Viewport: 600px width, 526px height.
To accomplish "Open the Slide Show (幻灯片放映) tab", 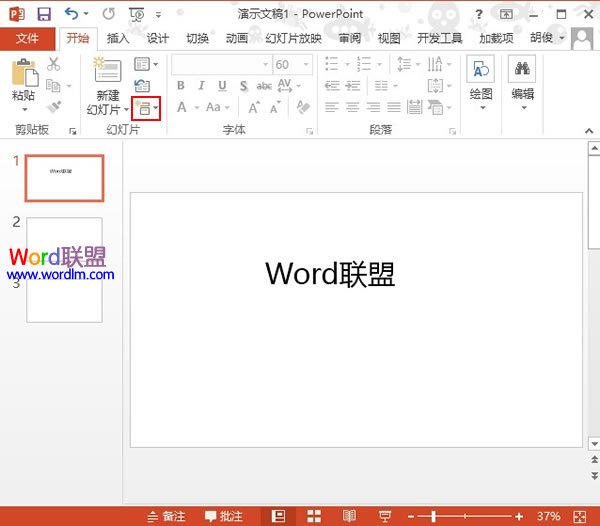I will coord(294,38).
